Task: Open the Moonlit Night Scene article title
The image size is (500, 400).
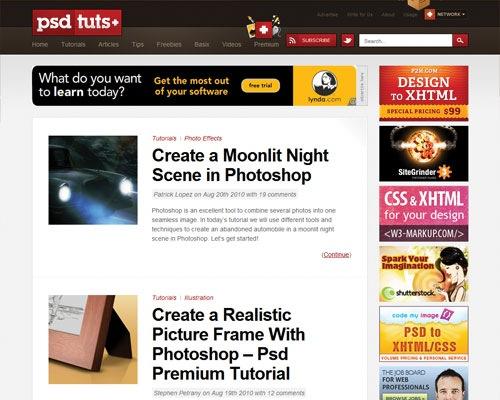Action: pyautogui.click(x=240, y=165)
